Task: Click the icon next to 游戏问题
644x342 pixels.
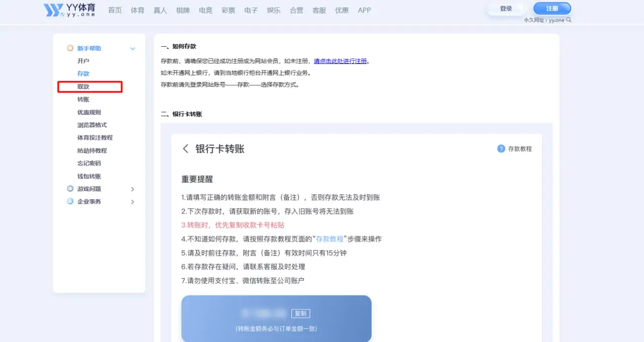Action: [70, 188]
